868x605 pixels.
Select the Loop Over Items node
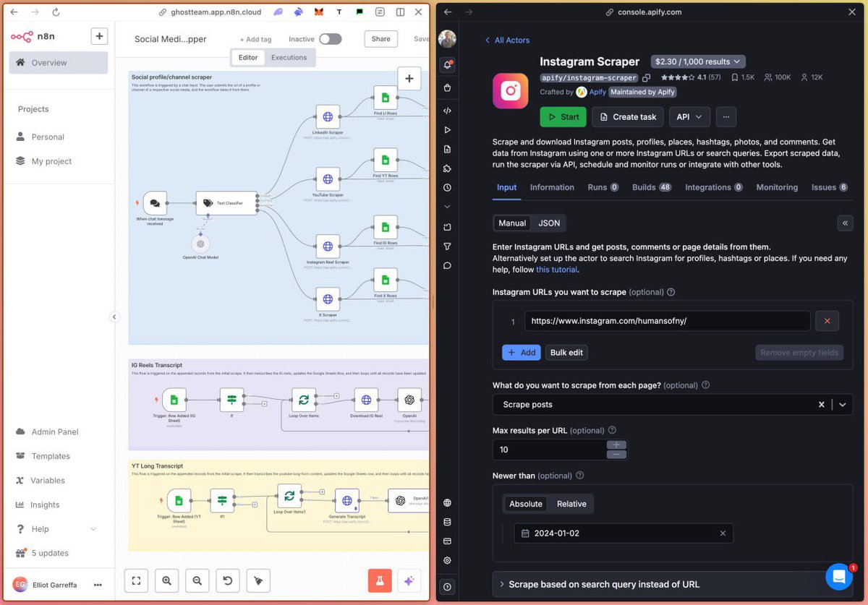click(x=304, y=400)
